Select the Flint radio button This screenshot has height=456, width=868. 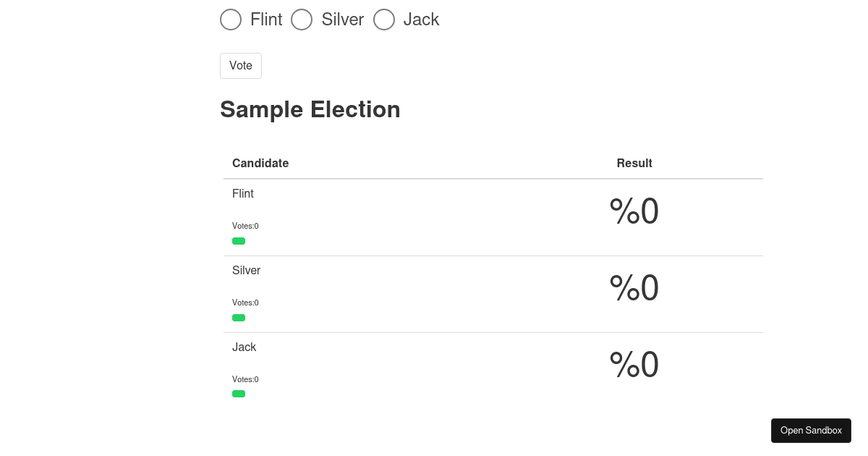click(231, 20)
